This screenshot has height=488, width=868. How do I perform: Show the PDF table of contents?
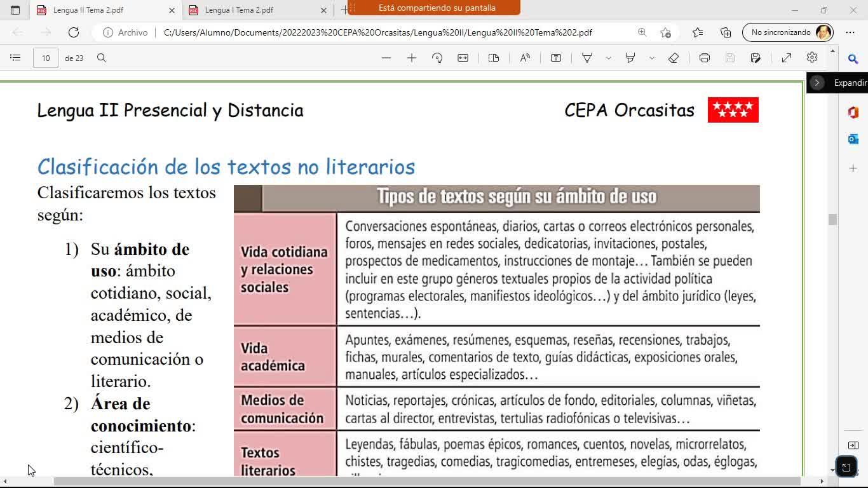[x=15, y=58]
